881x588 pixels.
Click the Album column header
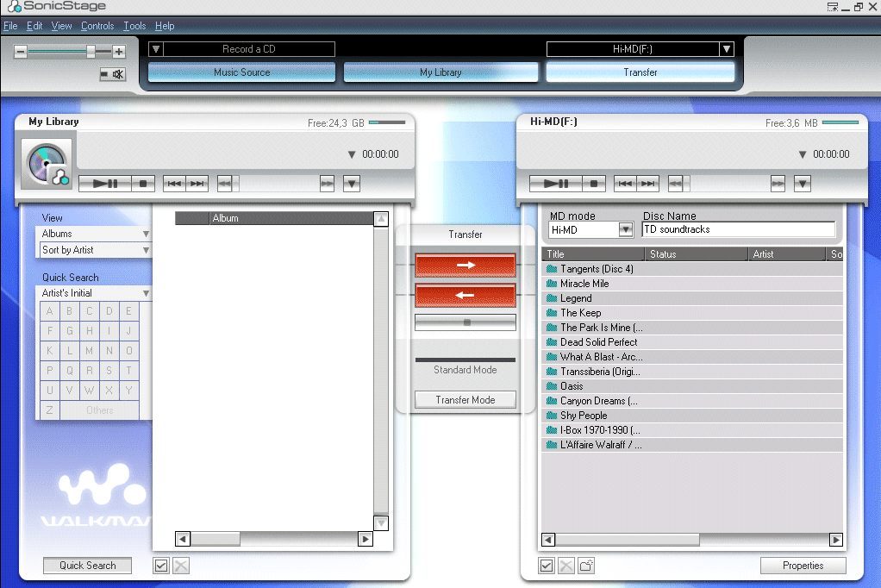click(x=291, y=218)
